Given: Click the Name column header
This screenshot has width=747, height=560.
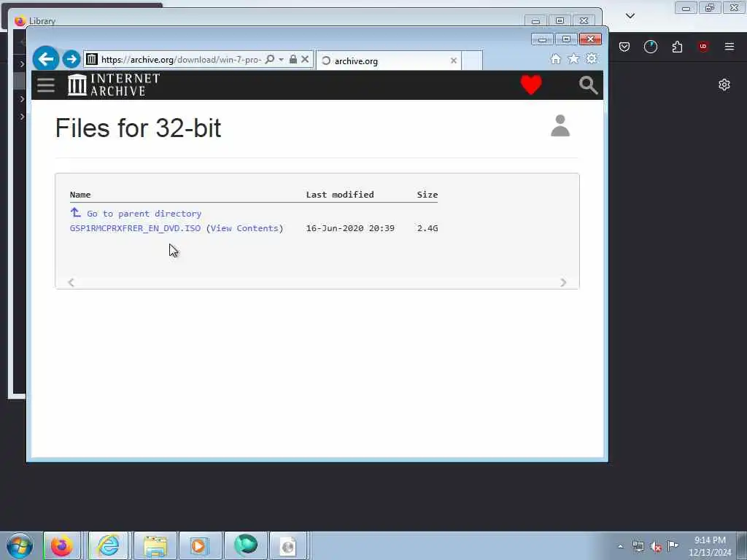Looking at the screenshot, I should click(x=80, y=194).
